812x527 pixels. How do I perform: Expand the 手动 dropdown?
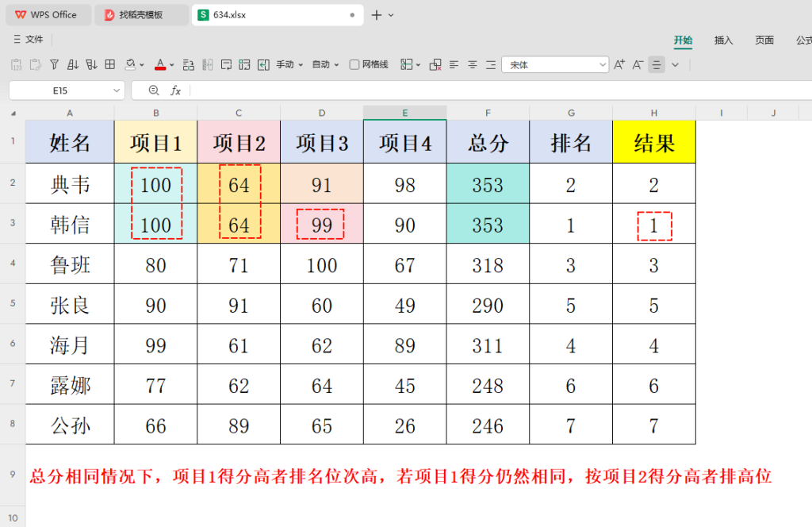tap(301, 65)
